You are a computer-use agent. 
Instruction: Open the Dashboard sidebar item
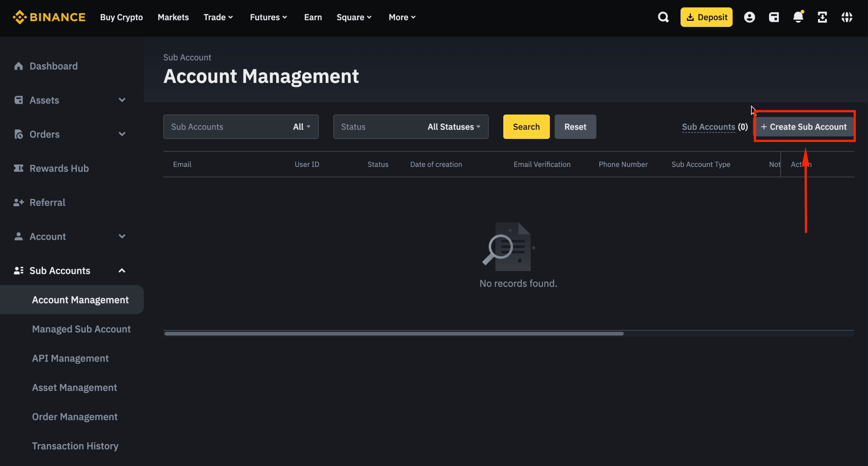(54, 66)
